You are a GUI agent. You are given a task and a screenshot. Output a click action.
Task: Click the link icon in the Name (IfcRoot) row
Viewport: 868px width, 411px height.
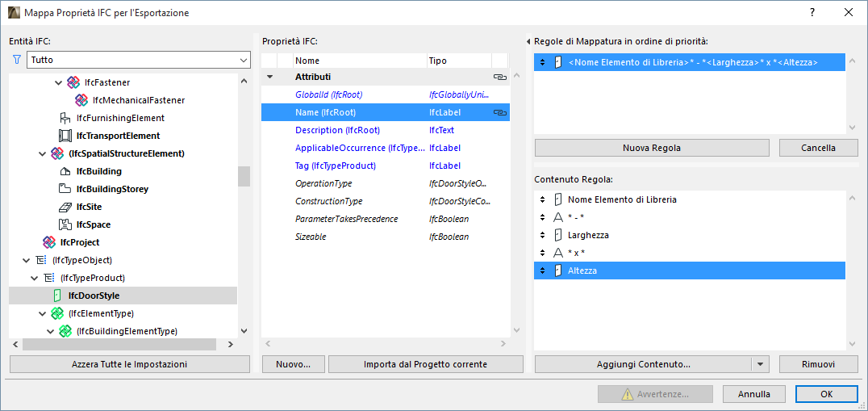tap(499, 113)
